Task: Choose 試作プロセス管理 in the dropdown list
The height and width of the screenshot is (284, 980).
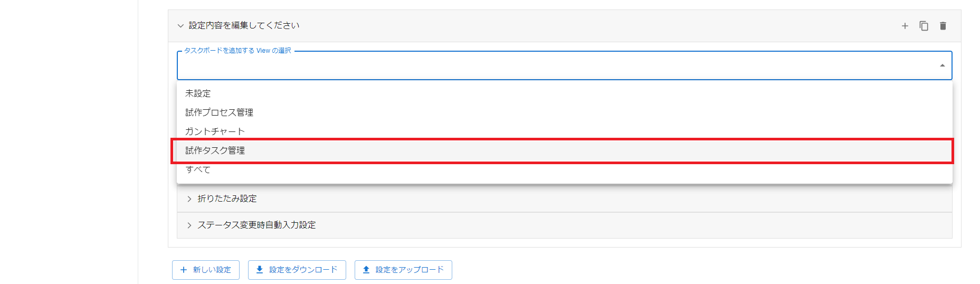Action: click(219, 112)
